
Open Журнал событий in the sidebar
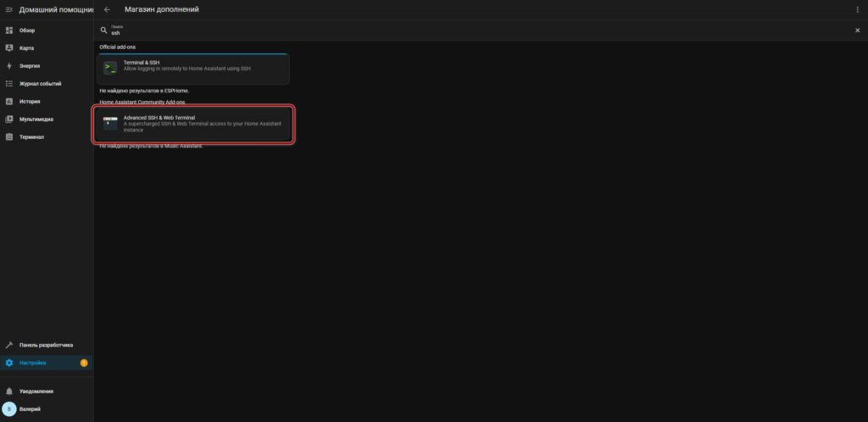40,83
